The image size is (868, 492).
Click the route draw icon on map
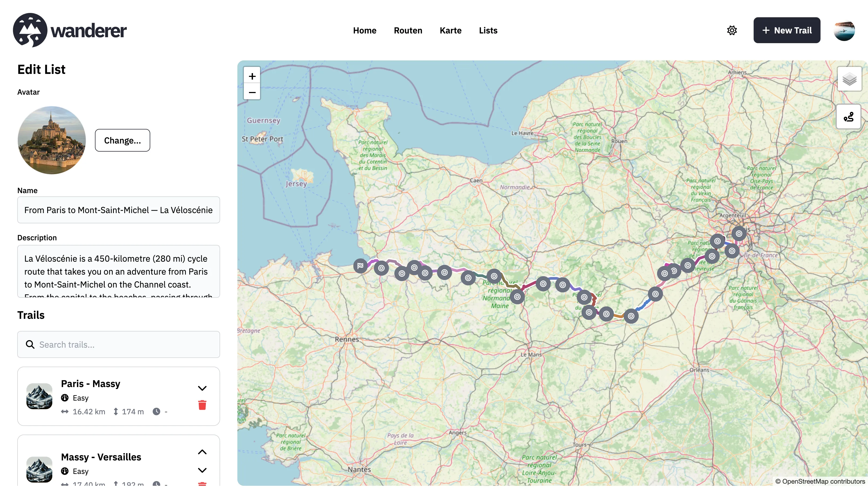point(848,117)
